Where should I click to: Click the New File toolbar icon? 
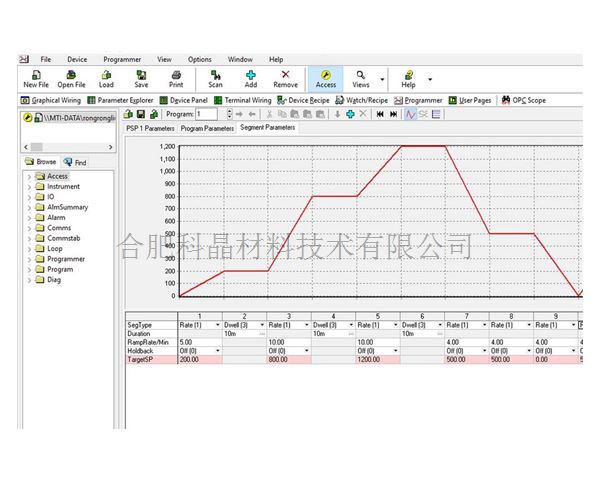coord(35,75)
